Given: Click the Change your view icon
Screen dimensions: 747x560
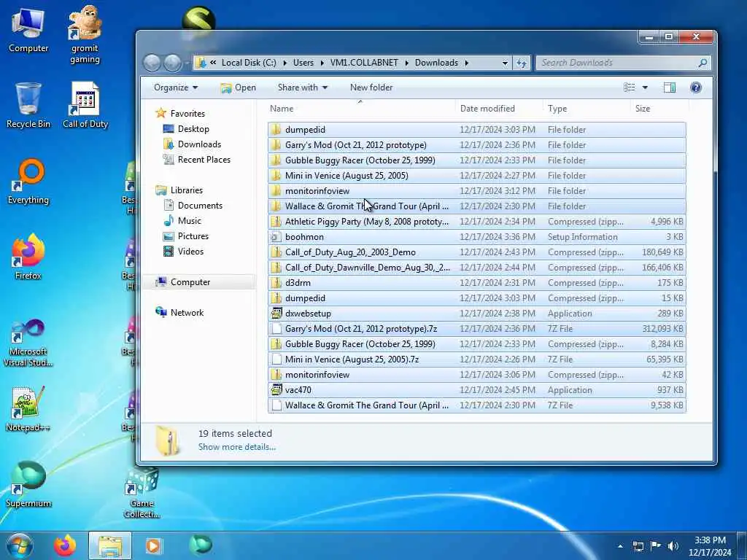Looking at the screenshot, I should tap(630, 87).
